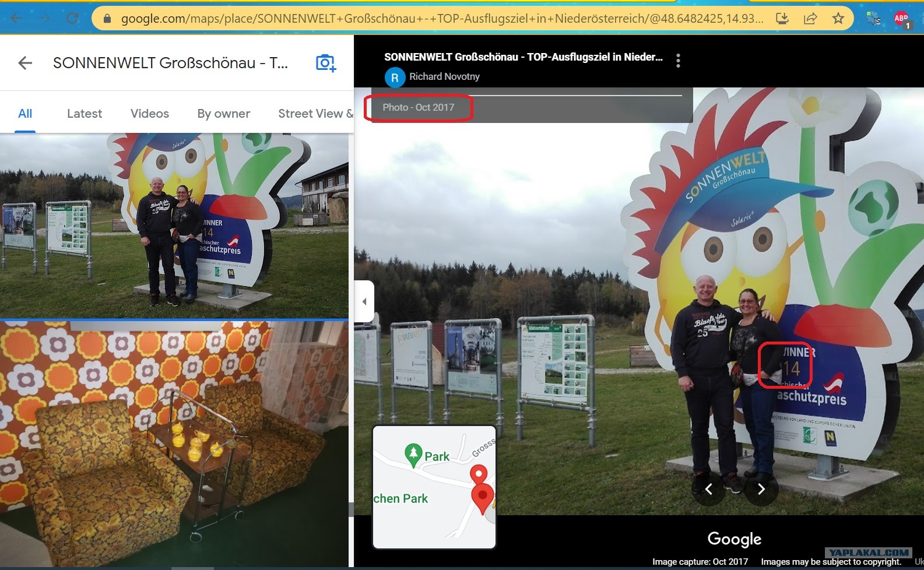The image size is (924, 570).
Task: Select the couple at Sonnenwelt sign thumbnail
Action: click(x=174, y=226)
